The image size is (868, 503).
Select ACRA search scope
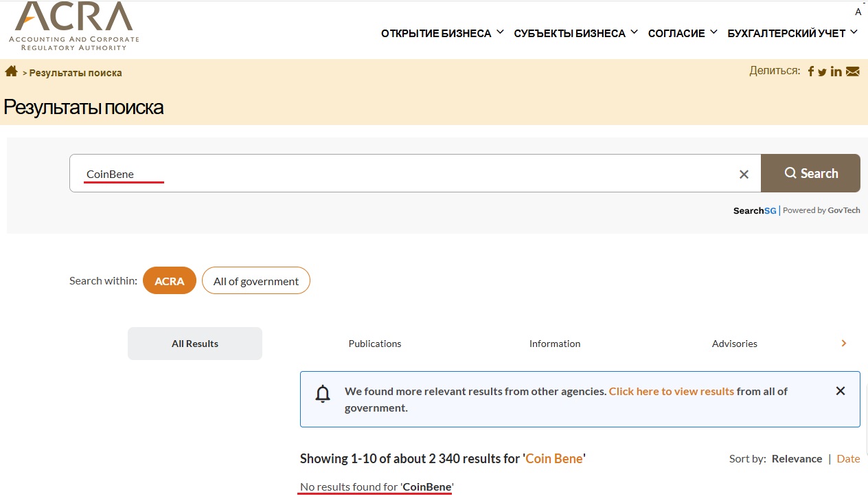170,280
